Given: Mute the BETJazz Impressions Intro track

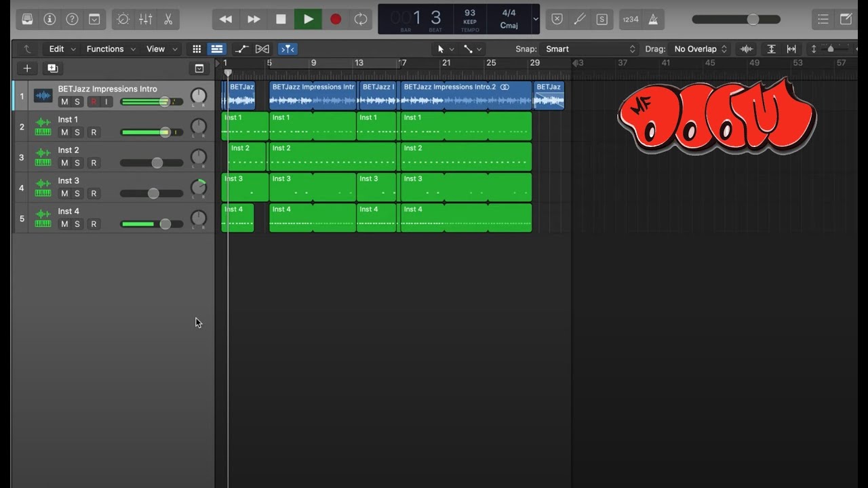Looking at the screenshot, I should [64, 102].
